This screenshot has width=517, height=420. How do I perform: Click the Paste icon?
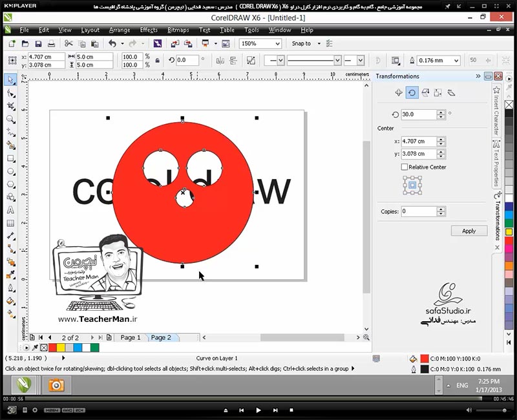pyautogui.click(x=95, y=43)
